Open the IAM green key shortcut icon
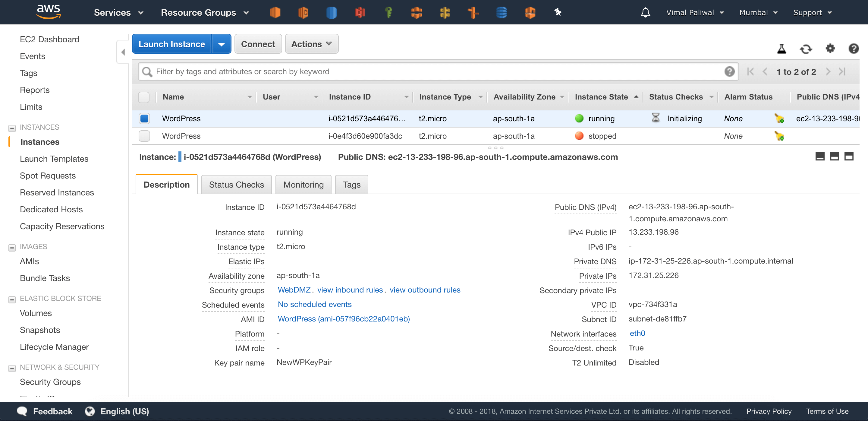 [388, 12]
